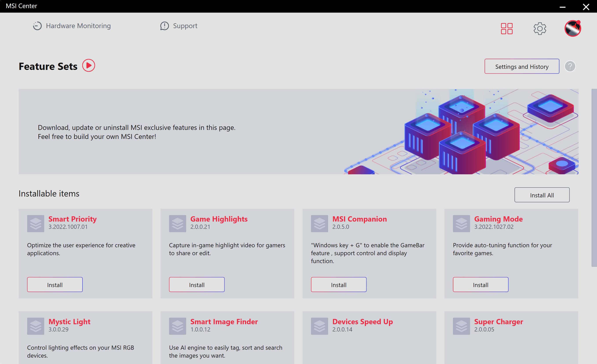Open the Feature Sets help tooltip

(570, 66)
